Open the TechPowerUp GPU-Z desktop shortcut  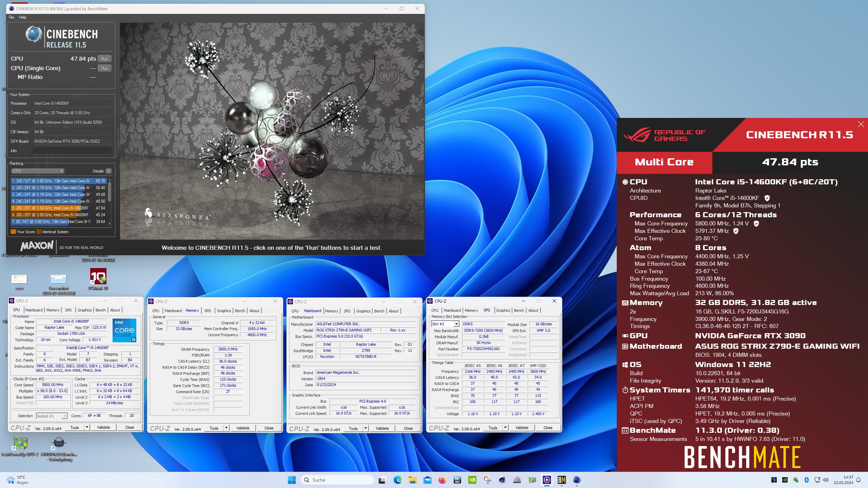pos(20,446)
